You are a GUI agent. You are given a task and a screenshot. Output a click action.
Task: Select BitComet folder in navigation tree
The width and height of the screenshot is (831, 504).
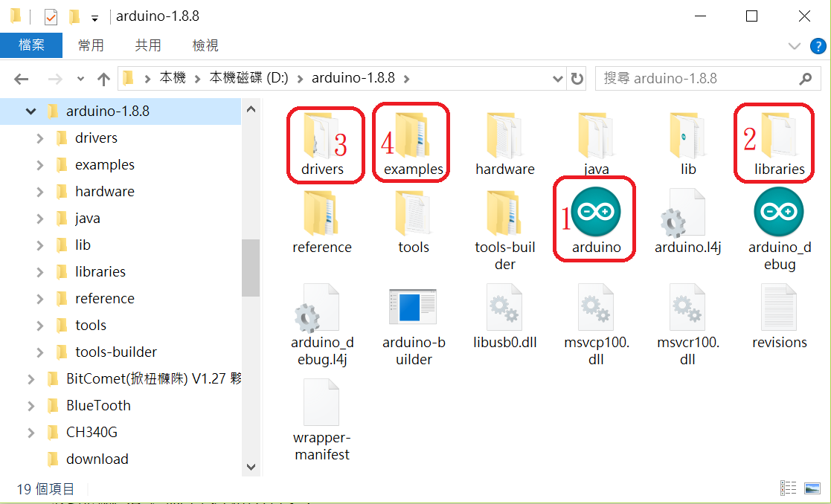tap(154, 379)
